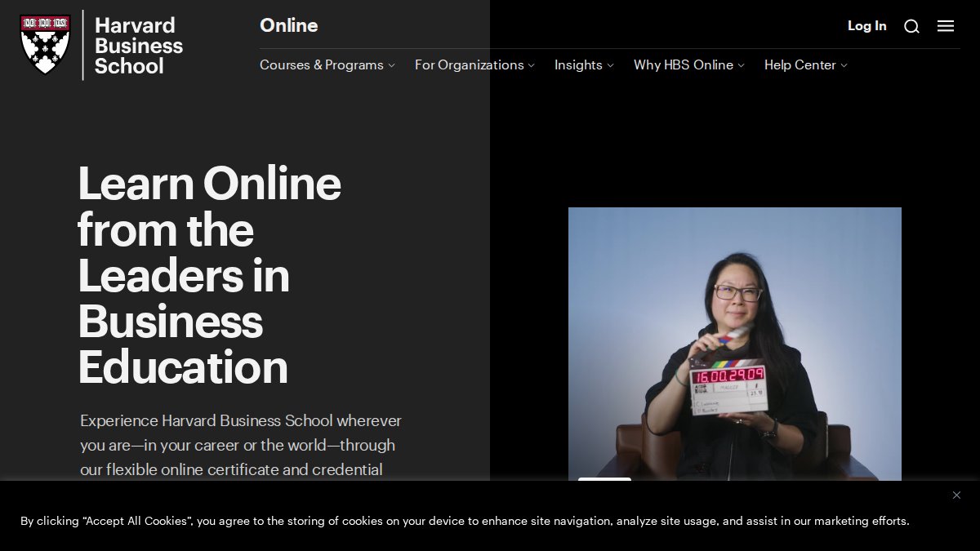980x551 pixels.
Task: Expand the chevron beside Courses & Programs
Action: tap(391, 65)
